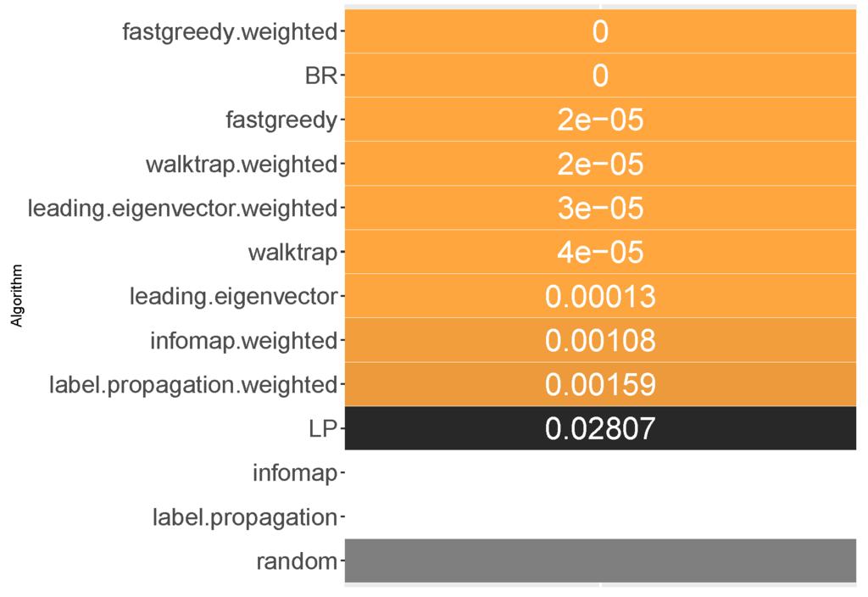Viewport: 868px width, 597px height.
Task: Select the BR algorithm label
Action: click(x=321, y=76)
